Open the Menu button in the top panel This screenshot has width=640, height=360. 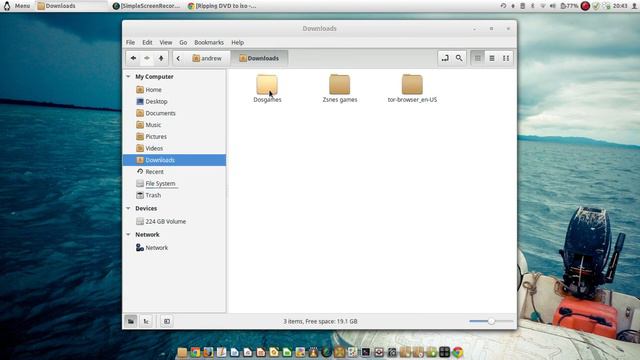[16, 6]
